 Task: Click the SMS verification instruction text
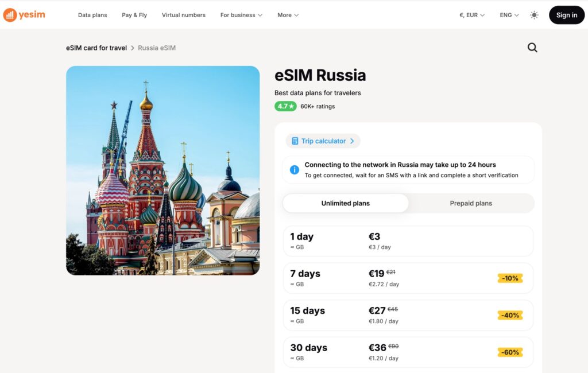point(411,175)
